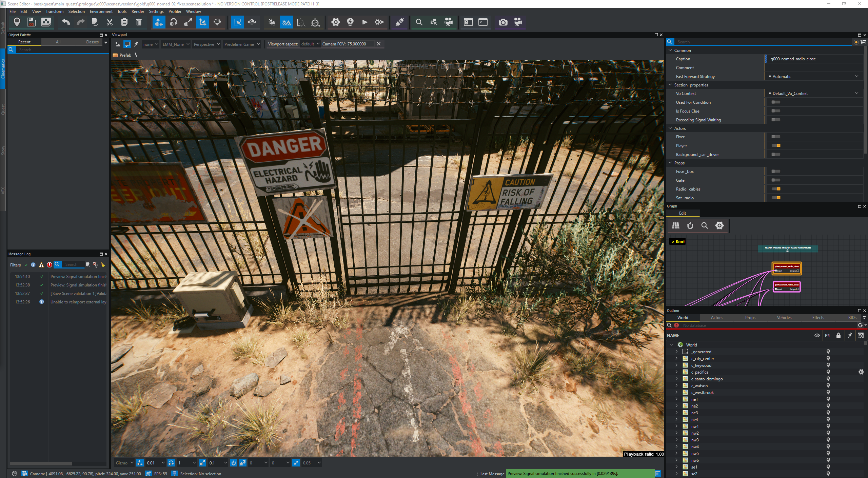Toggle the Fixer actor switch
Viewport: 868px width, 478px height.
(776, 137)
